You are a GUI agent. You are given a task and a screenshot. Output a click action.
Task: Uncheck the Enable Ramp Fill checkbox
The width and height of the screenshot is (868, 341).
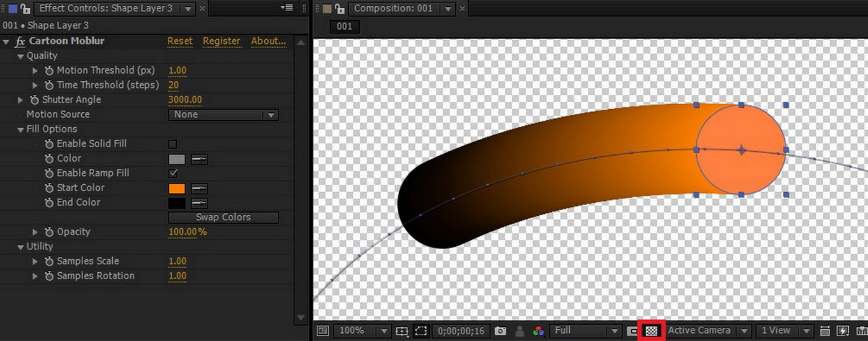173,173
